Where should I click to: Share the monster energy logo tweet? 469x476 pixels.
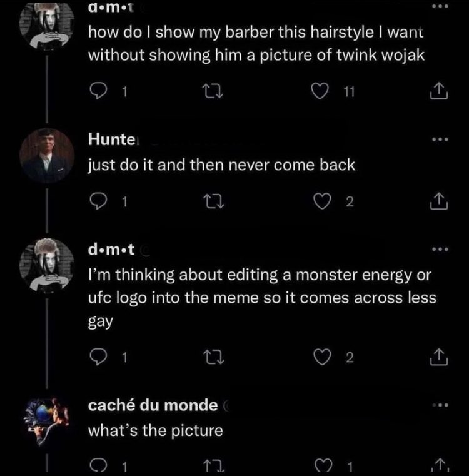coord(440,358)
